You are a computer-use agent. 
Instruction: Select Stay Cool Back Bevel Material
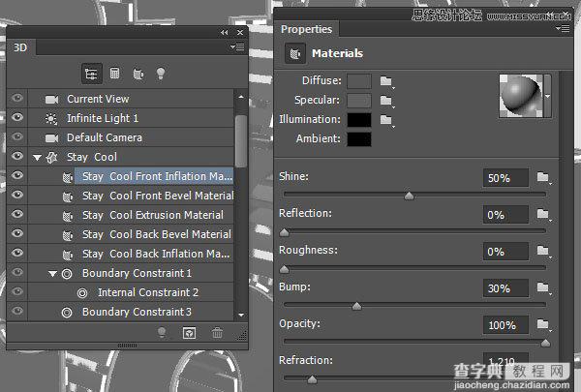click(131, 234)
